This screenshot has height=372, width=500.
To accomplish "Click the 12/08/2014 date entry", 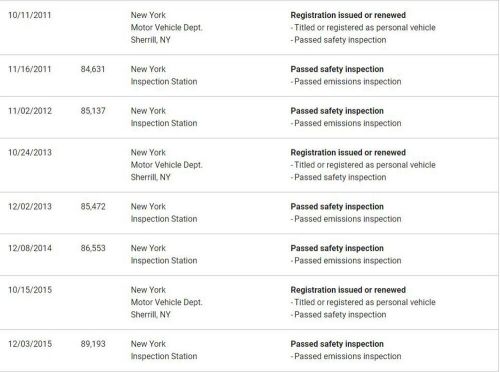I will click(x=30, y=248).
